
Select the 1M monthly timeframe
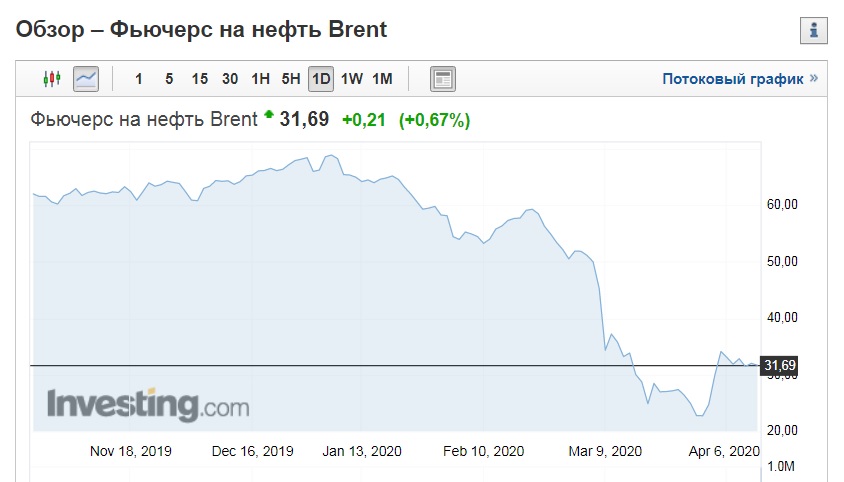point(382,79)
